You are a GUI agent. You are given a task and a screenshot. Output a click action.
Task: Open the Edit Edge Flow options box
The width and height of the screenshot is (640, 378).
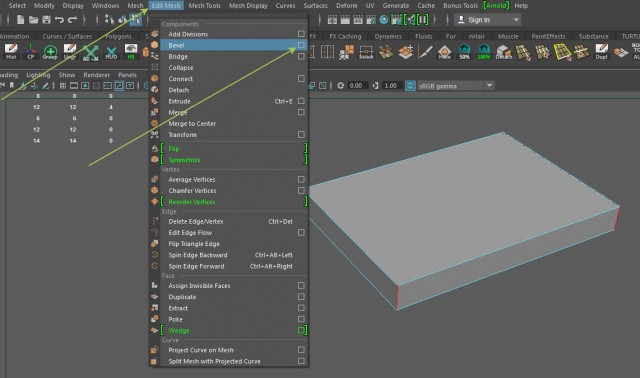pos(301,233)
